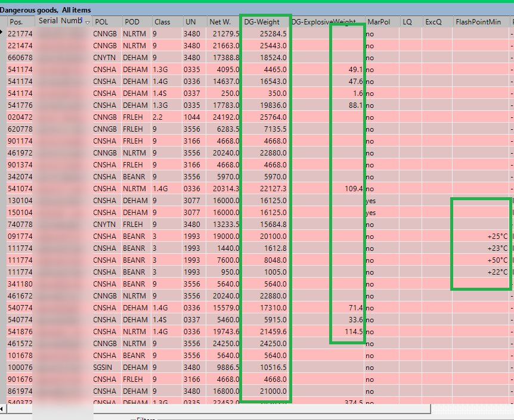The height and width of the screenshot is (420, 514).
Task: Click flash point value +25°C
Action: tap(498, 236)
